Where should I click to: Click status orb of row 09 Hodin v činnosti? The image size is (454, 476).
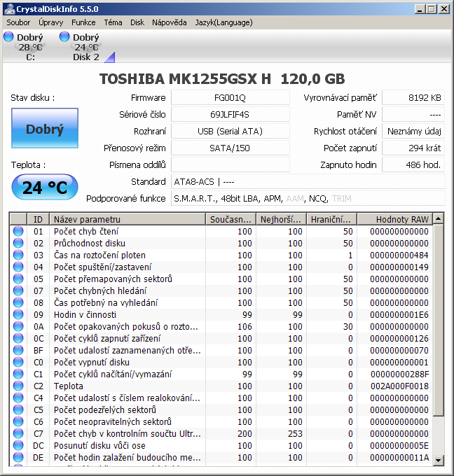18,314
